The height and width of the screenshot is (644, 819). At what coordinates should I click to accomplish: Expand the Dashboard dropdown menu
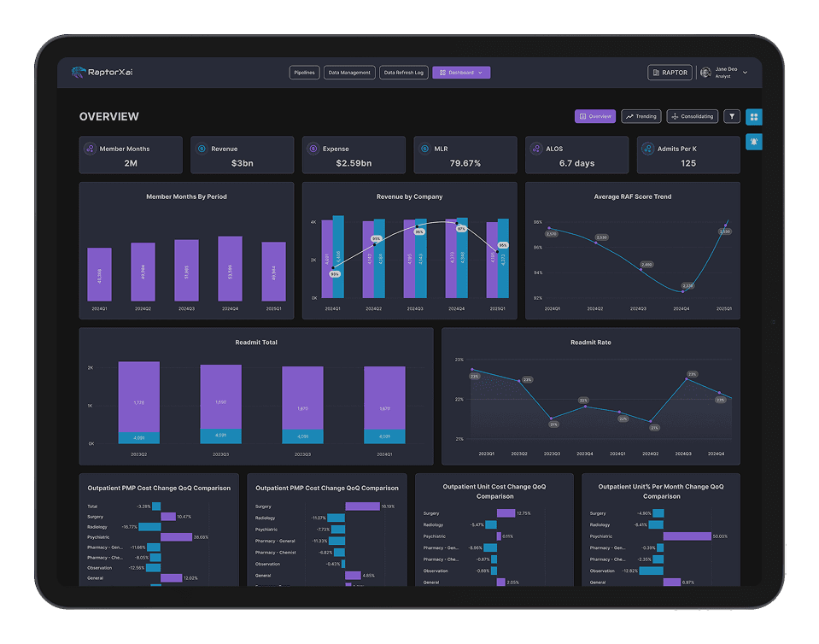(461, 73)
